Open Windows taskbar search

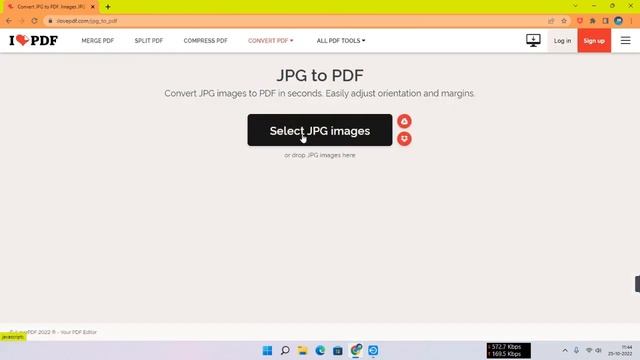click(285, 350)
